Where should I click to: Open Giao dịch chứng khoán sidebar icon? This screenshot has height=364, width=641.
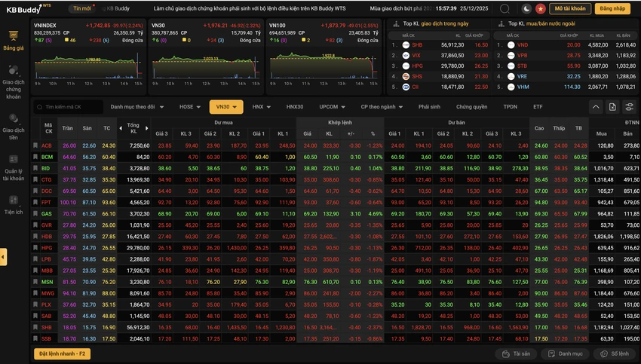(14, 70)
